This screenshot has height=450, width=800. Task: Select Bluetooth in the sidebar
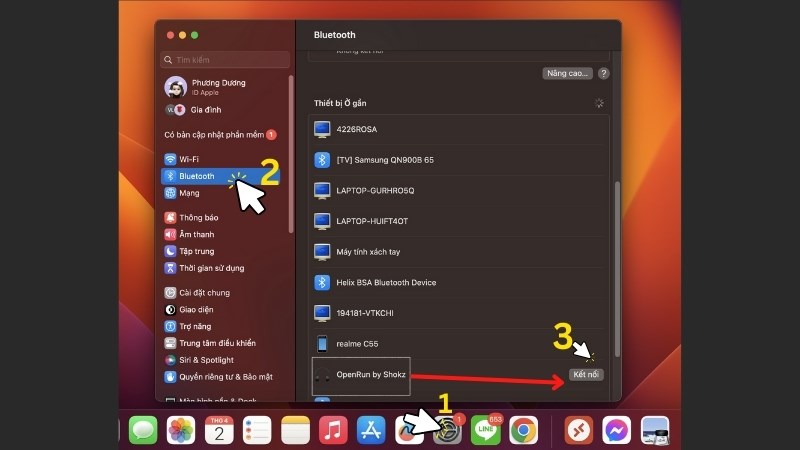click(x=220, y=176)
